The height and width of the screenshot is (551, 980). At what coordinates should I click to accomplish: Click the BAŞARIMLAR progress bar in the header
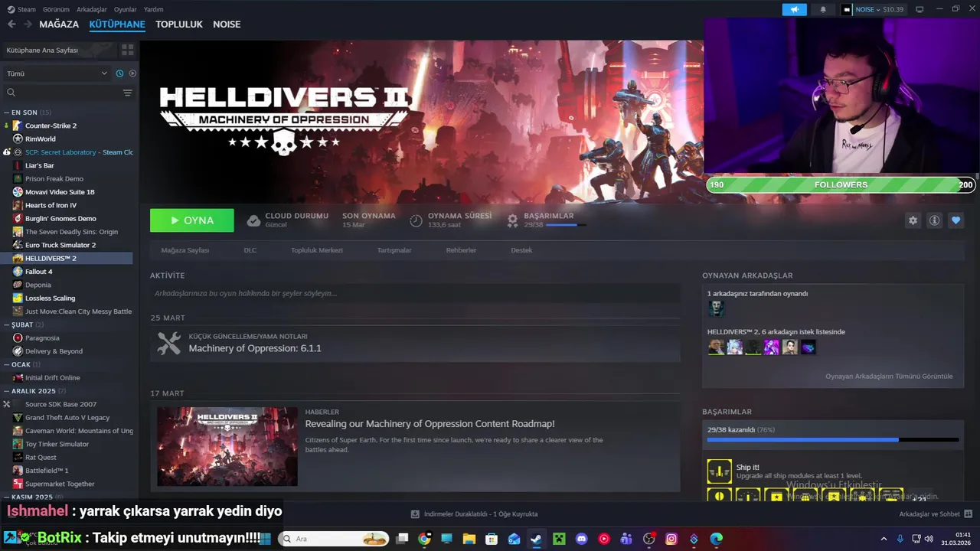(x=566, y=225)
